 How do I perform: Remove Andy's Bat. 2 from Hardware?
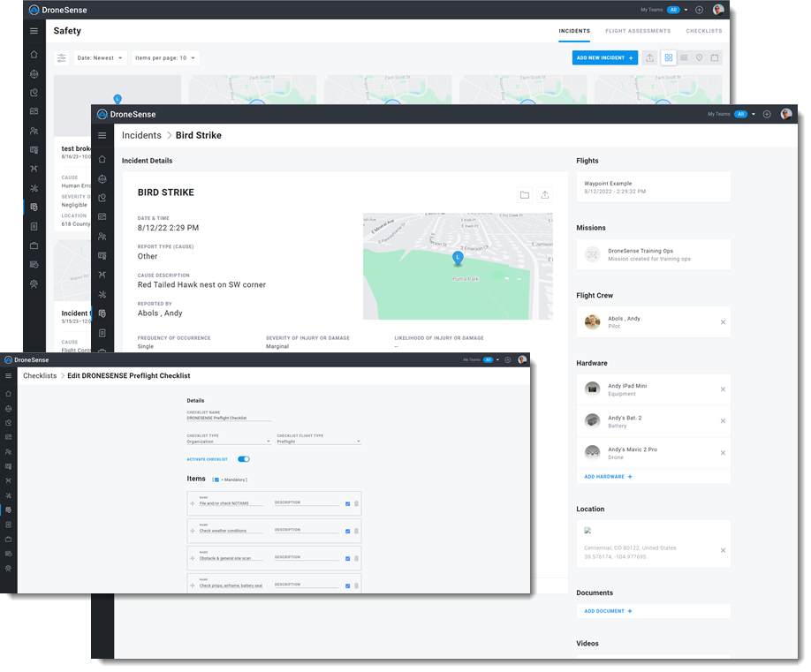723,421
